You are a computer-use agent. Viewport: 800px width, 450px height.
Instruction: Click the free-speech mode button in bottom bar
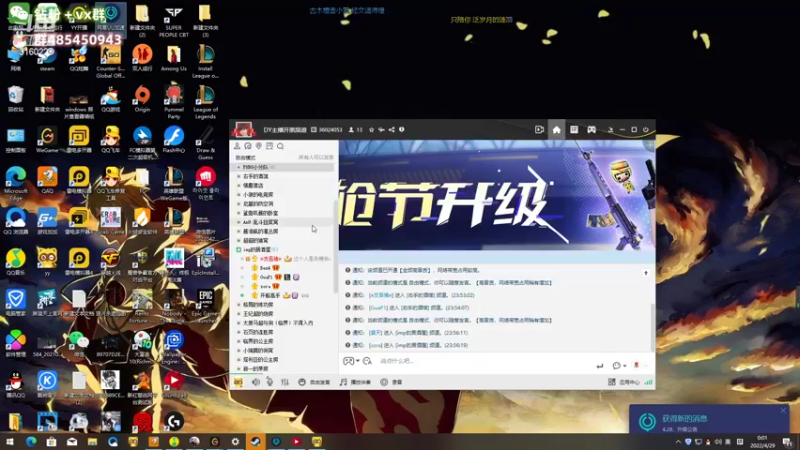(x=314, y=382)
